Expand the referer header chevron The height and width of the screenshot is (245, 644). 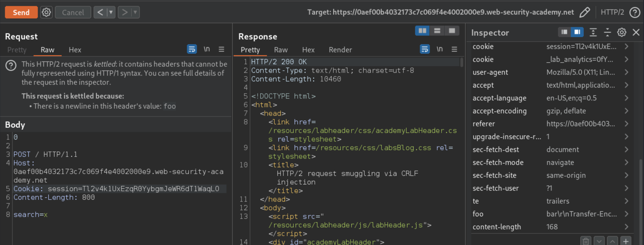626,124
